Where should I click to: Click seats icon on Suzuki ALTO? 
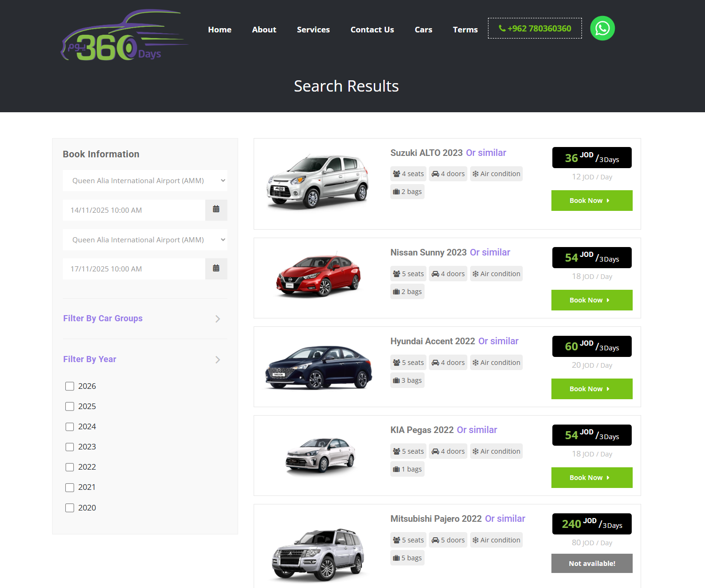pos(396,174)
